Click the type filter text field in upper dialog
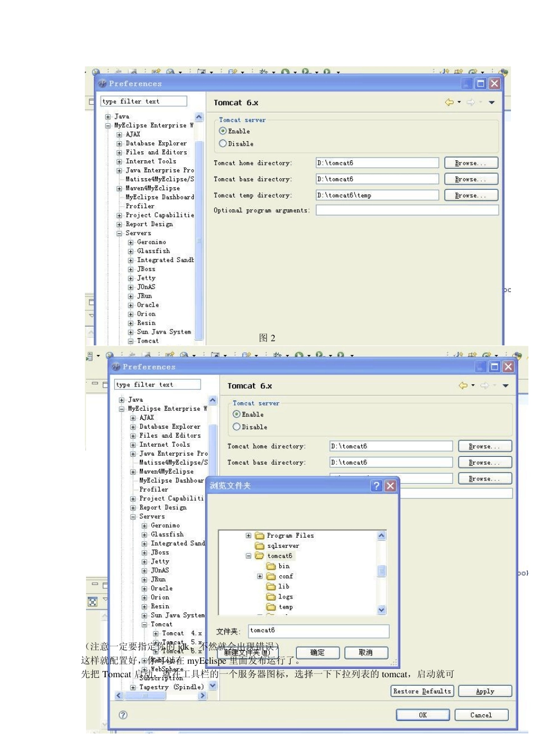This screenshot has width=534, height=756. [x=144, y=101]
